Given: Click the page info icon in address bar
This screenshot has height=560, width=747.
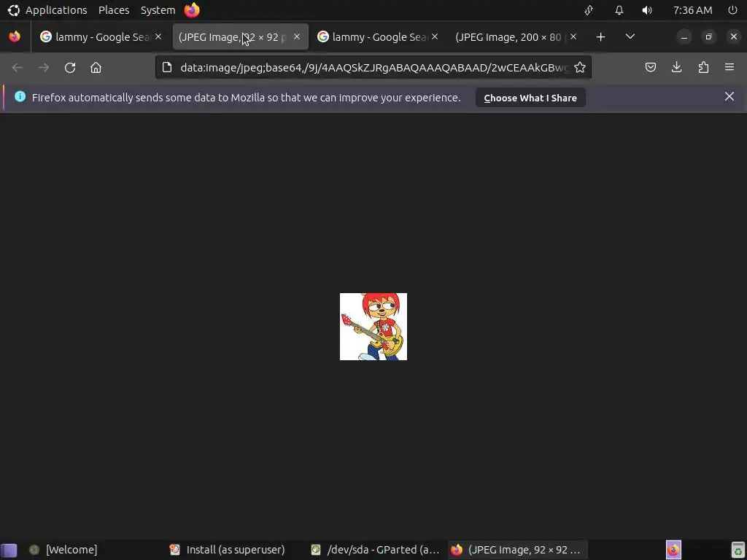Looking at the screenshot, I should 167,68.
